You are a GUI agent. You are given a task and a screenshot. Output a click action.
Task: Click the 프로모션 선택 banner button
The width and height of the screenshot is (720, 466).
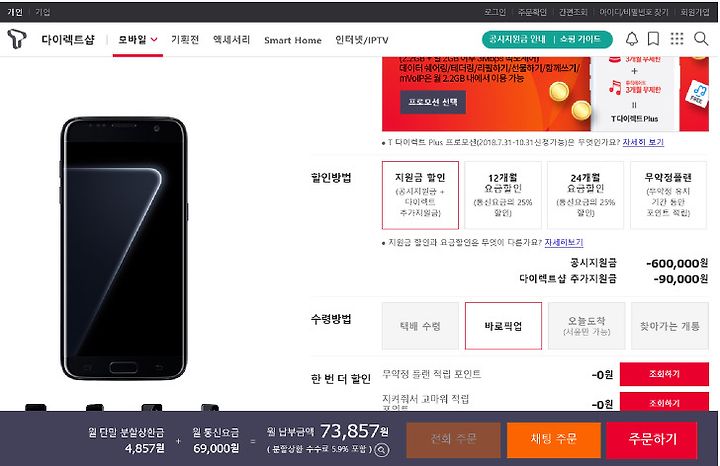coord(433,102)
